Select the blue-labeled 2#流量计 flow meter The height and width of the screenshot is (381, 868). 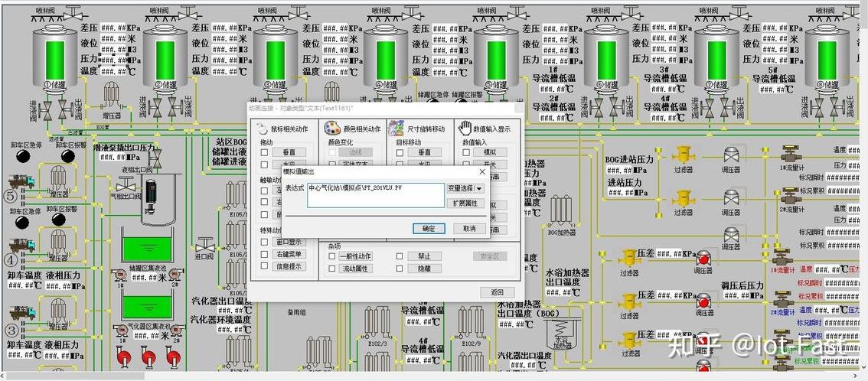click(782, 299)
